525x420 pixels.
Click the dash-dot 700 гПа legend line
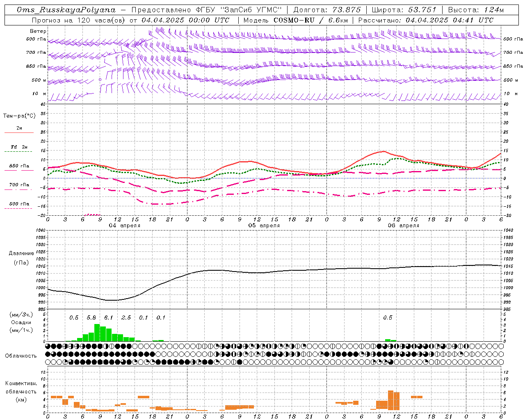click(18, 190)
